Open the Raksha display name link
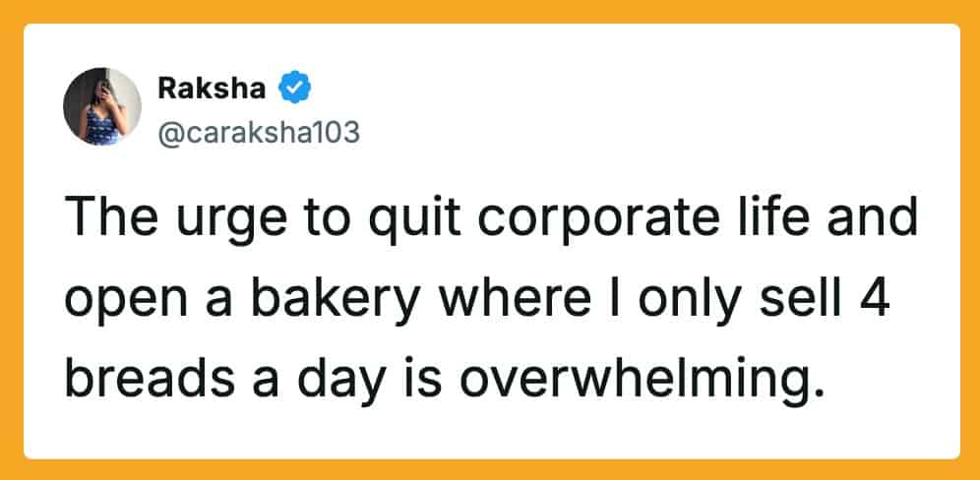This screenshot has width=980, height=480. pyautogui.click(x=211, y=89)
